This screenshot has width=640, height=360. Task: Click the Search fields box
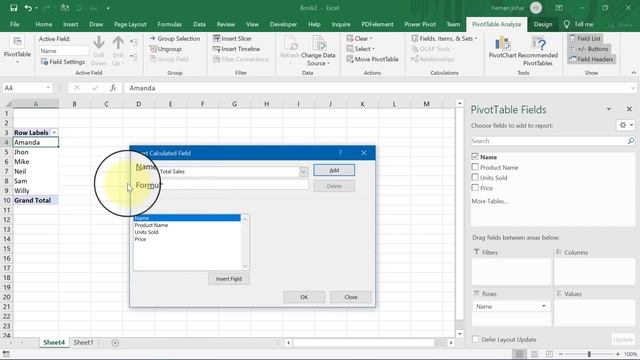point(549,141)
